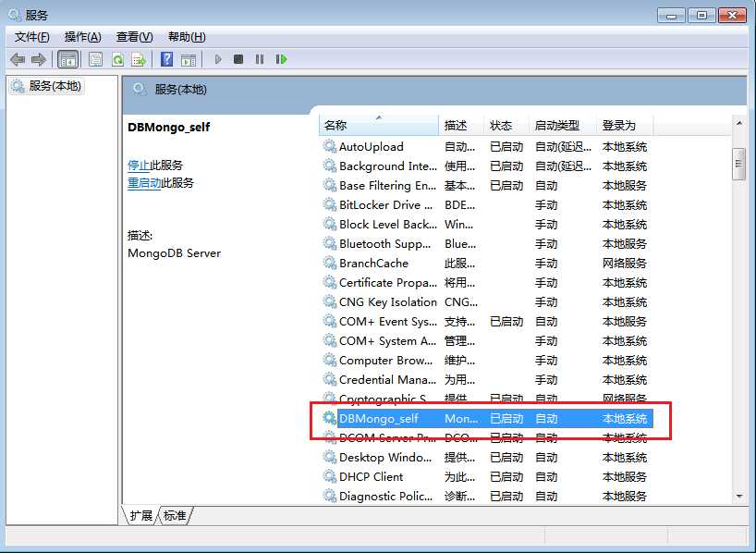Sort by the 名称 column header
Viewport: 756px width, 553px height.
point(379,126)
